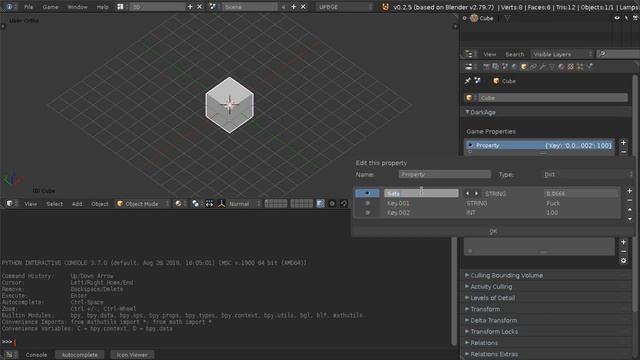Open the Render properties tab

click(x=486, y=67)
